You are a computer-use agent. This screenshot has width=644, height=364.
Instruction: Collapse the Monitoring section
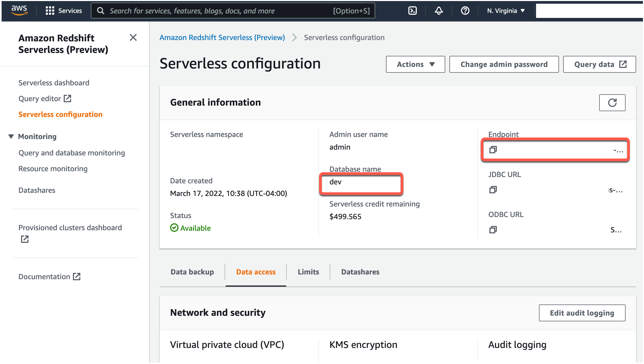pos(11,136)
